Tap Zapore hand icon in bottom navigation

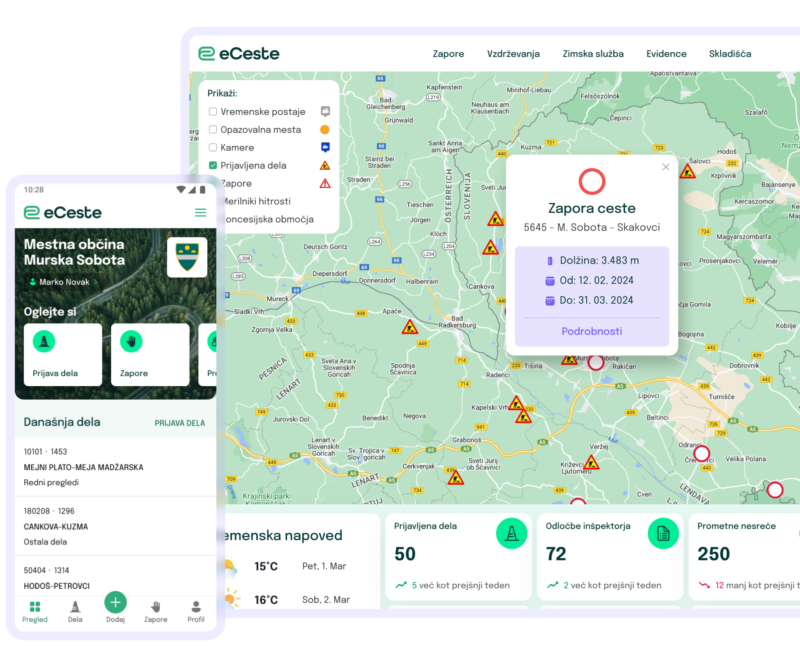156,611
